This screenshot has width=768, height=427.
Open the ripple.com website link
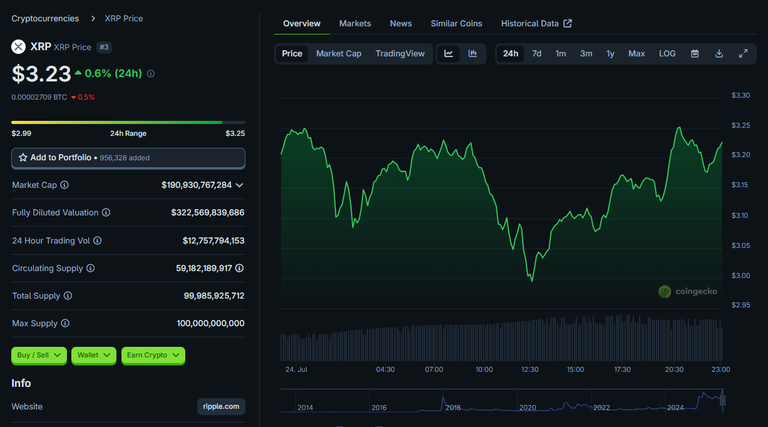pos(221,406)
